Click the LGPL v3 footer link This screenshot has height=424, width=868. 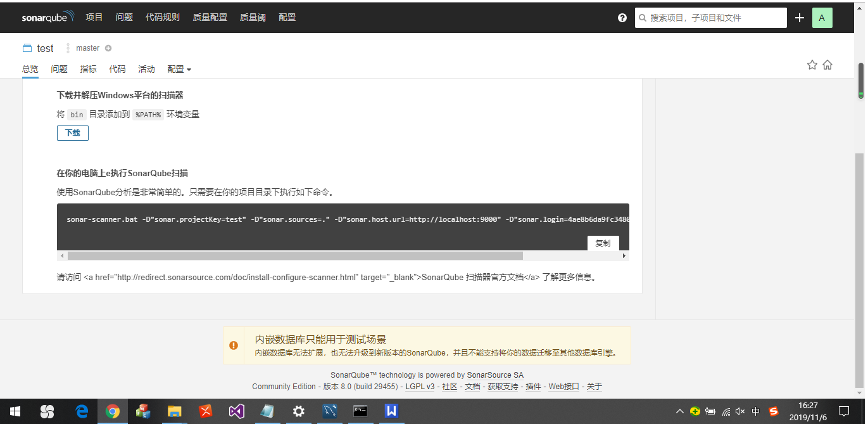(420, 387)
